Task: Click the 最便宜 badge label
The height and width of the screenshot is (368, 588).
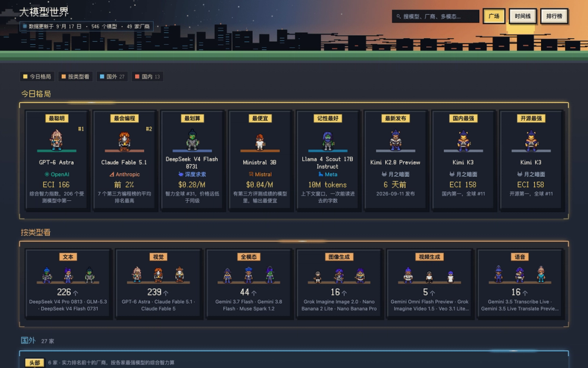Action: 260,118
